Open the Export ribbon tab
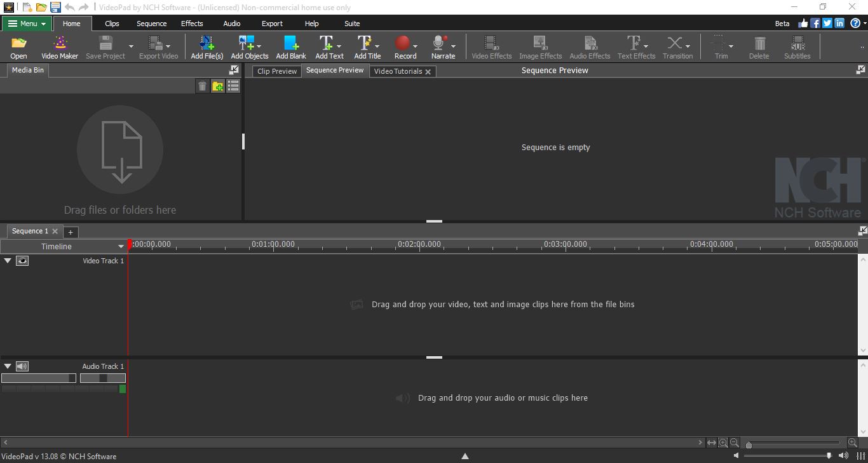Image resolution: width=868 pixels, height=463 pixels. [272, 24]
